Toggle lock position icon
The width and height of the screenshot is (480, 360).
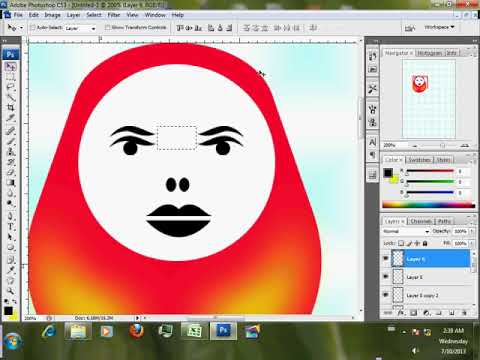click(417, 243)
